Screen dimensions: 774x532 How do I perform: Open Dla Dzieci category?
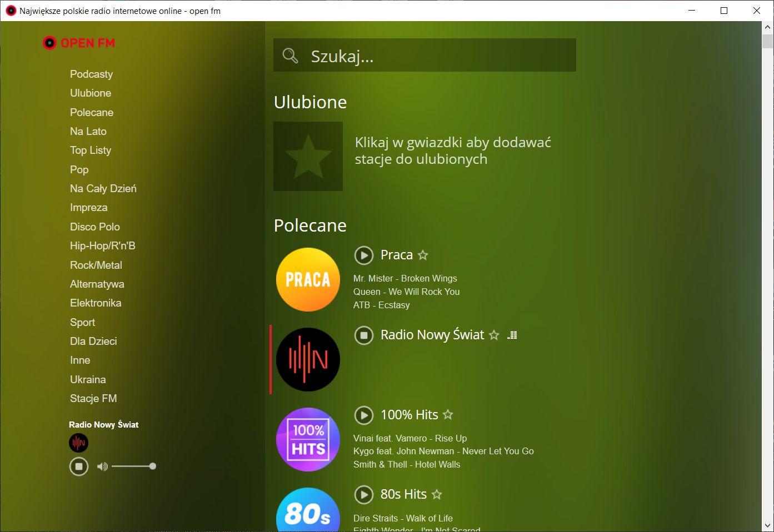point(93,341)
